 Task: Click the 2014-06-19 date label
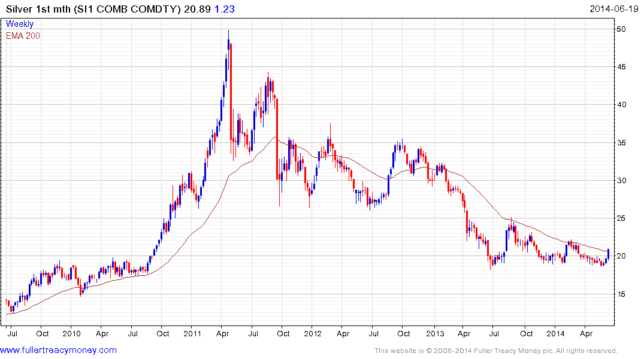[614, 8]
